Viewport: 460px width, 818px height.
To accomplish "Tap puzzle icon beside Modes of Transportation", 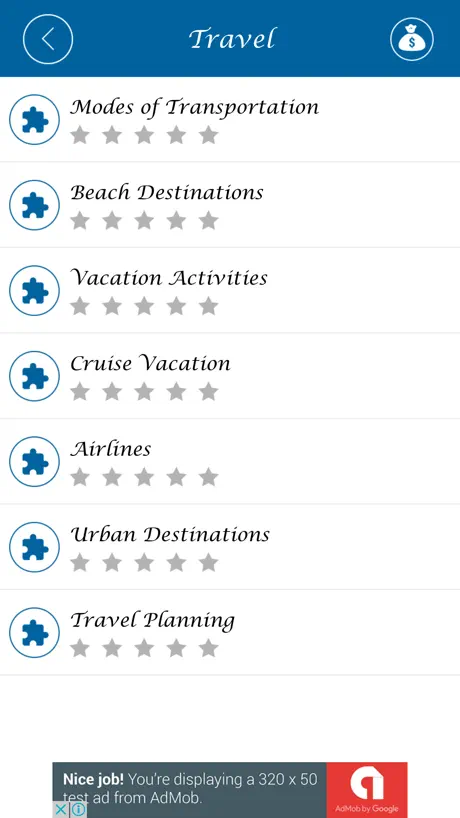I will pyautogui.click(x=35, y=119).
